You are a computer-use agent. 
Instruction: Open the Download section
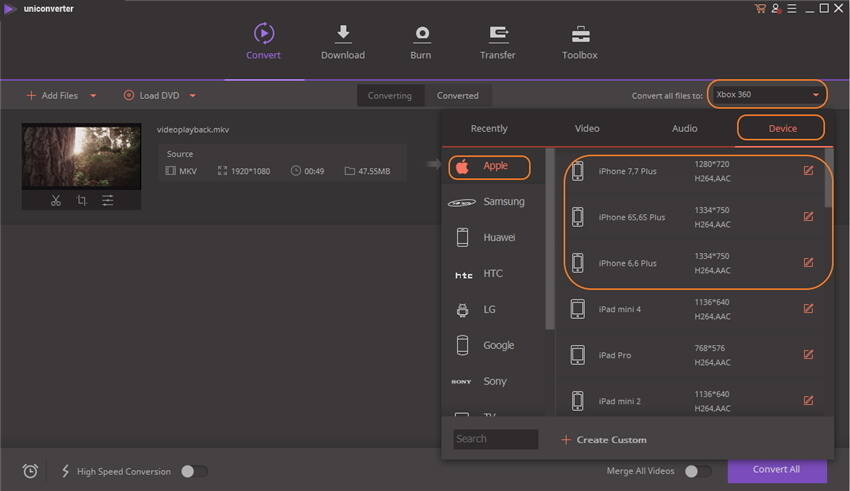click(x=343, y=41)
